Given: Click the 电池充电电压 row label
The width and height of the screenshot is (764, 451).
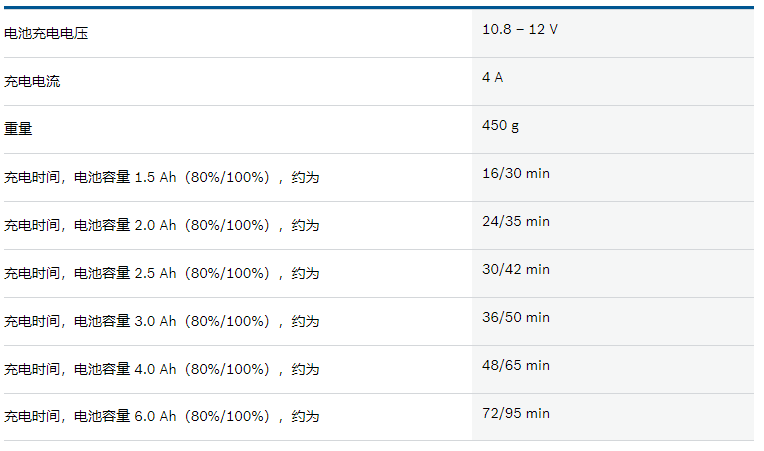Looking at the screenshot, I should pyautogui.click(x=46, y=33).
